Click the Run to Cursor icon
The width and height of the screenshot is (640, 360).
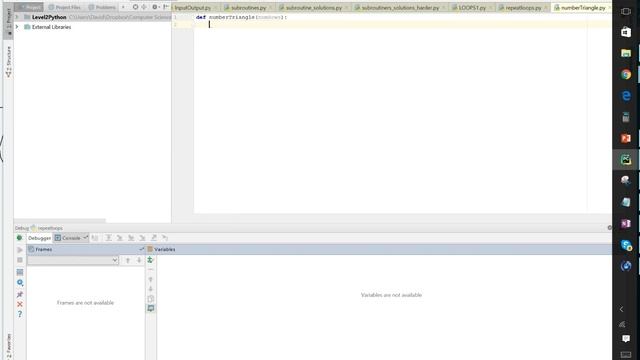pos(164,238)
